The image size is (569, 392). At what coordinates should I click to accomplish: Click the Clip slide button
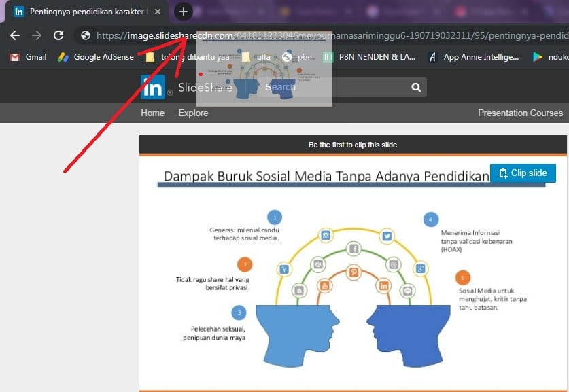(523, 173)
